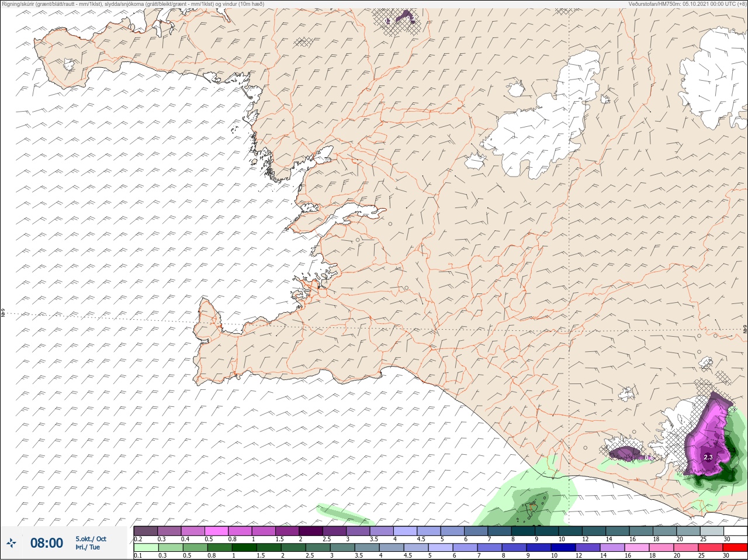Pick snow legend swatch starting at 0.5

tap(216, 531)
